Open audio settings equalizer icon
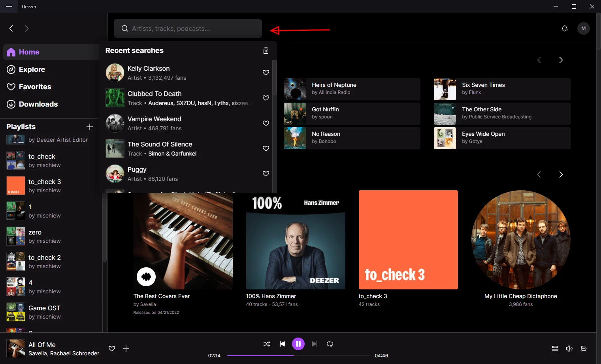This screenshot has width=601, height=364. coord(584,349)
